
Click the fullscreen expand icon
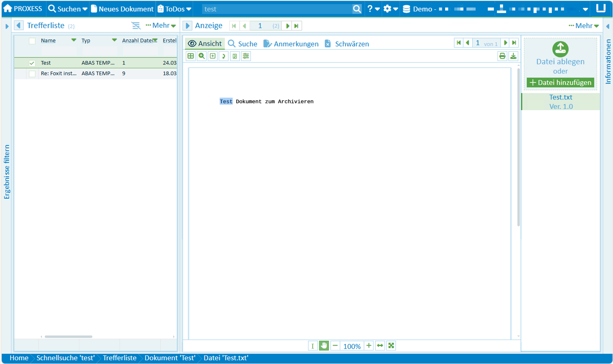[391, 346]
